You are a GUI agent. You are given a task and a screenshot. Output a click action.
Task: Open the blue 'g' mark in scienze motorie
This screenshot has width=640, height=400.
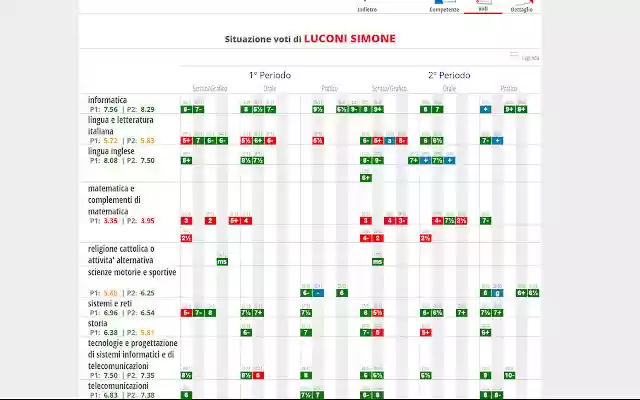[x=498, y=293]
